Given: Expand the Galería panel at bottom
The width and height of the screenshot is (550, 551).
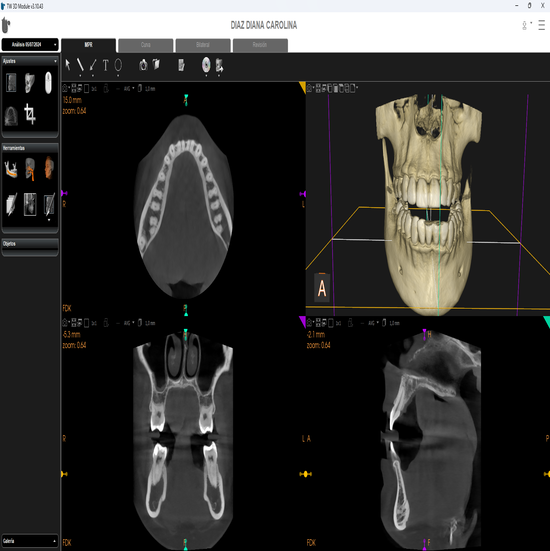Looking at the screenshot, I should [x=30, y=540].
